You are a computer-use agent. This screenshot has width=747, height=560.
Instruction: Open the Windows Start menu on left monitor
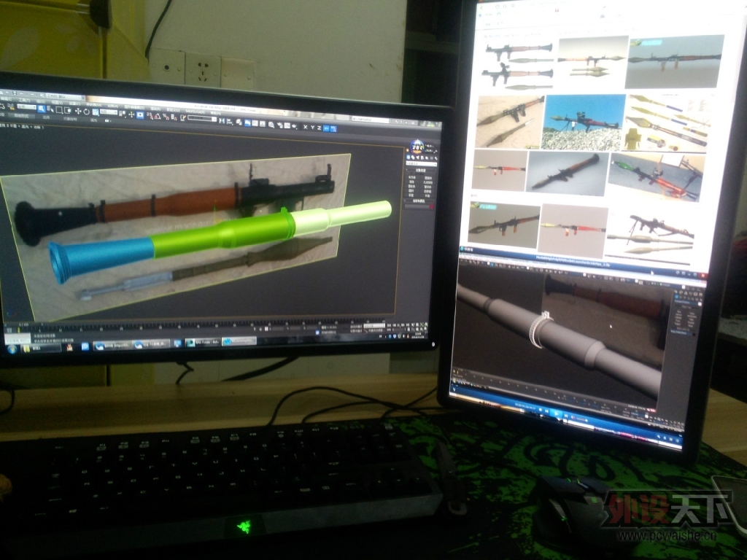[12, 349]
